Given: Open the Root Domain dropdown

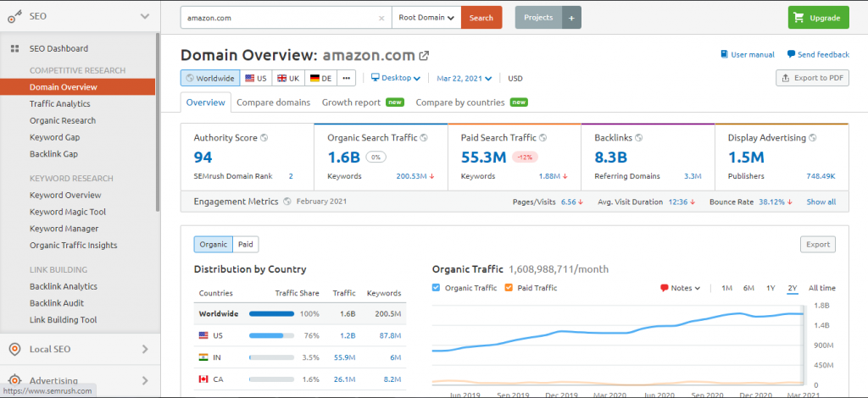Looking at the screenshot, I should [x=426, y=18].
